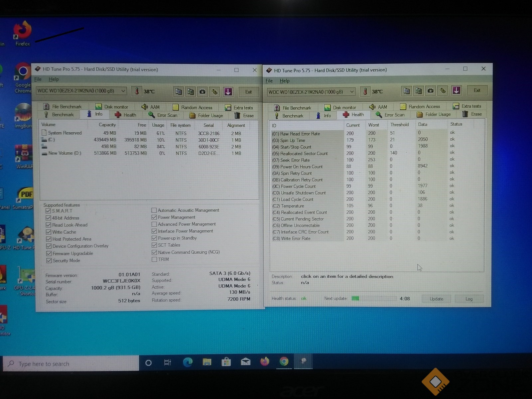The width and height of the screenshot is (532, 399).
Task: Click the Type here to search box
Action: [x=71, y=364]
